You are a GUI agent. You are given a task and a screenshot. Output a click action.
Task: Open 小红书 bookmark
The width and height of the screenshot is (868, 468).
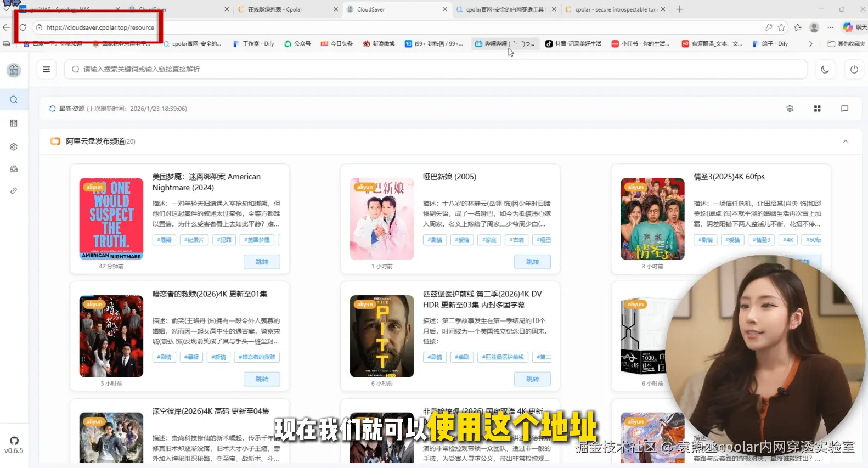pyautogui.click(x=640, y=44)
